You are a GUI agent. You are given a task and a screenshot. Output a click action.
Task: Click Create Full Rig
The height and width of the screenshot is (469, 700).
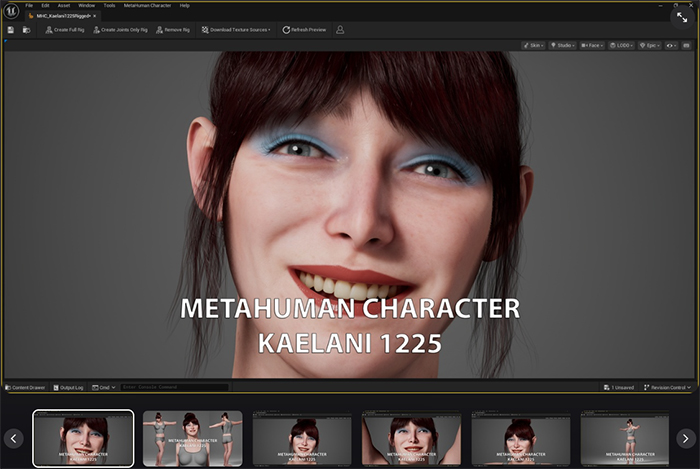[x=65, y=30]
